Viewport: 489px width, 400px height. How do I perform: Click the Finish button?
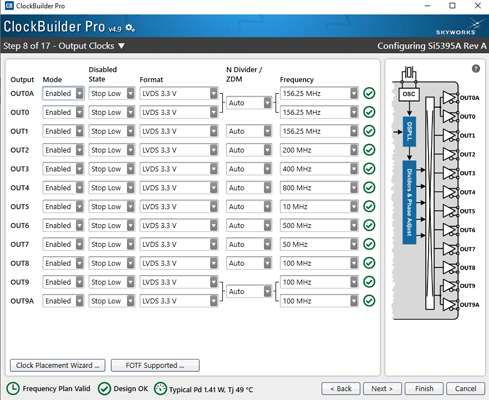coord(424,389)
